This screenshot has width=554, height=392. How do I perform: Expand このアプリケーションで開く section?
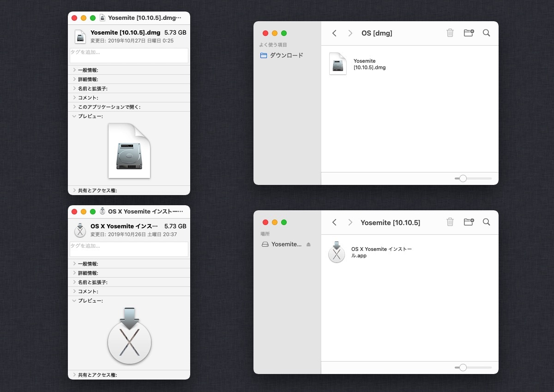pos(74,107)
